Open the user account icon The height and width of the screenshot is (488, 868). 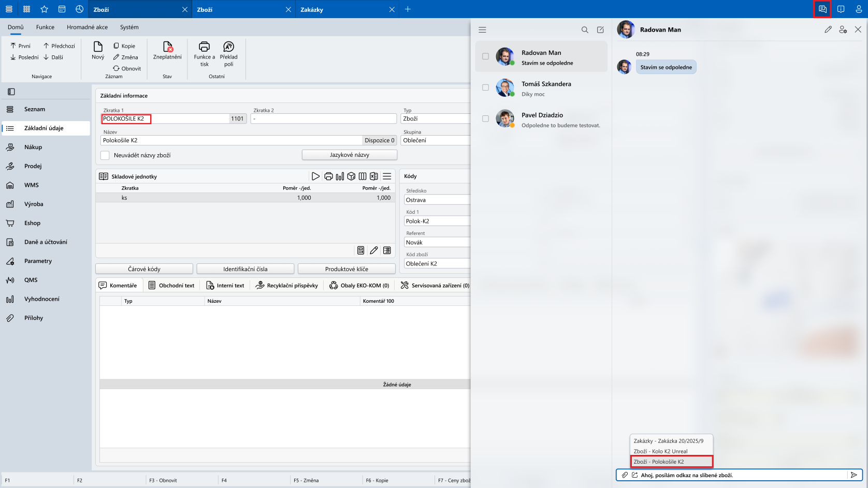click(x=859, y=9)
